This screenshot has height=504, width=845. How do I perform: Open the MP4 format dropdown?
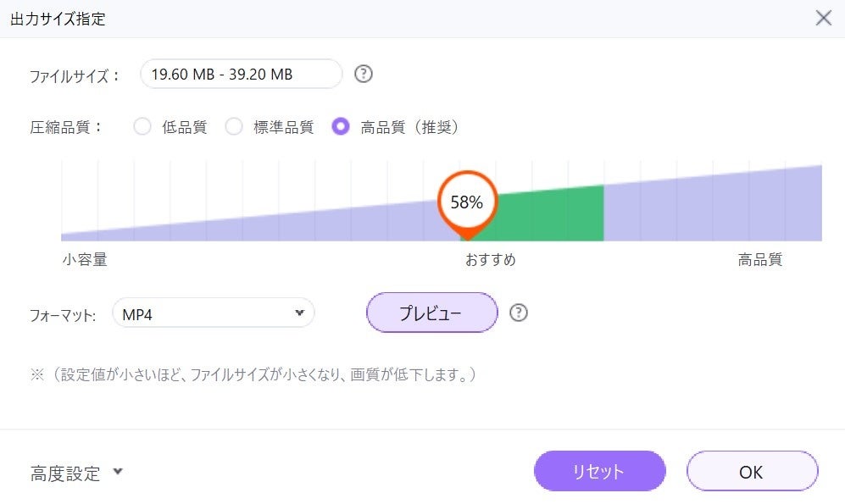pos(213,313)
